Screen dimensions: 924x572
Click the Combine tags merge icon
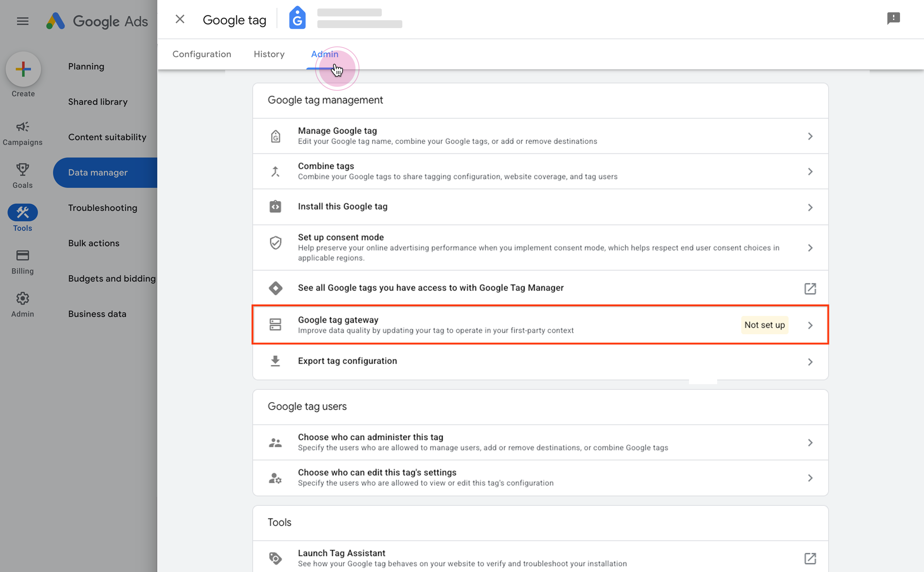(x=275, y=172)
